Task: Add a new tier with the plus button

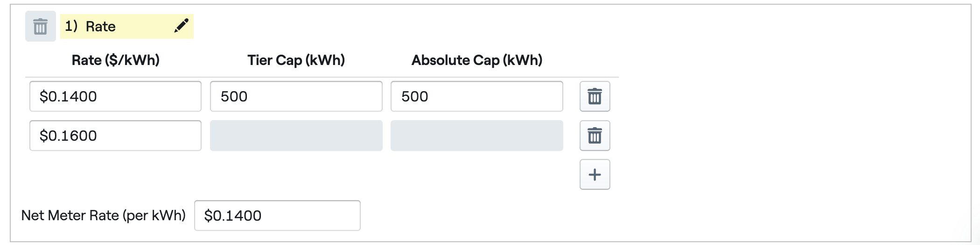Action: click(595, 174)
